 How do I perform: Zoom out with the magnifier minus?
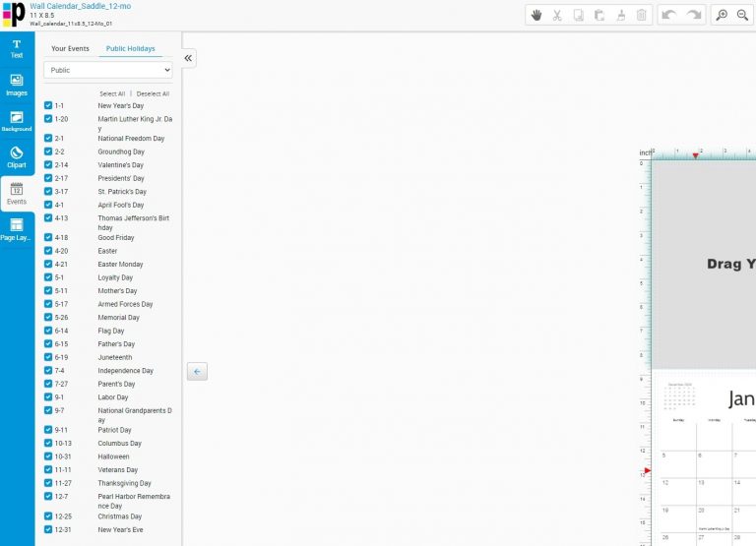(742, 15)
